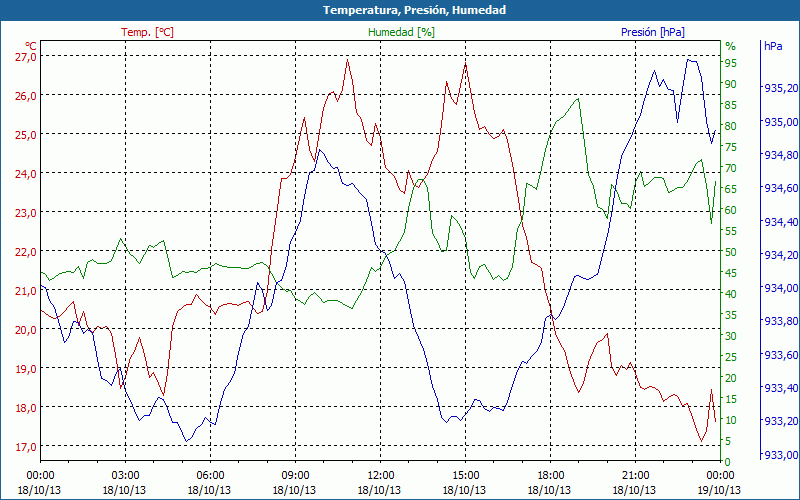Pick the '17,0' temperature axis tick
Image resolution: width=800 pixels, height=500 pixels.
(27, 446)
